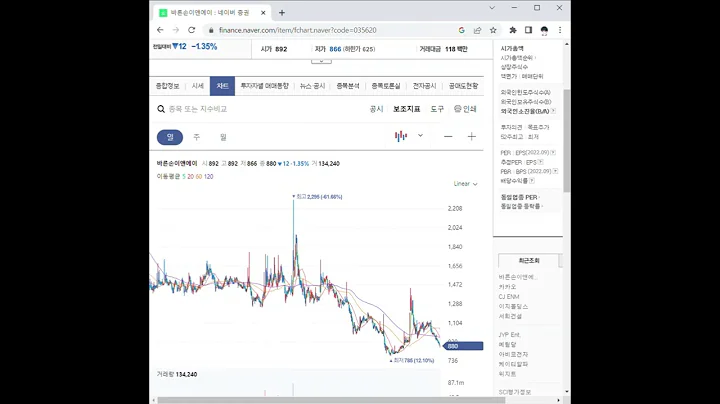This screenshot has height=404, width=720.
Task: Open the Chrome profile avatar
Action: 544,30
